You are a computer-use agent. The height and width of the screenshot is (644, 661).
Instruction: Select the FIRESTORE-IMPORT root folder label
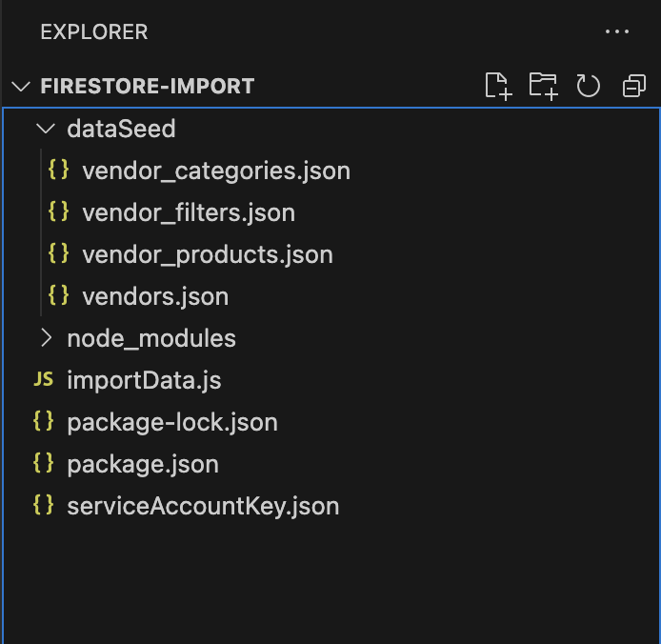(x=147, y=87)
